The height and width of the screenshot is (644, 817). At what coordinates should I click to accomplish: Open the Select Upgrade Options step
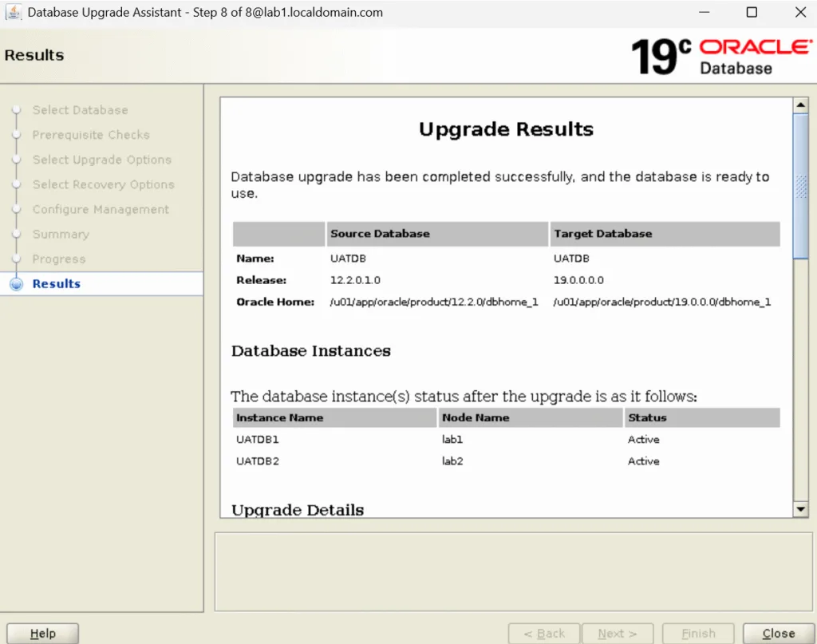(17, 160)
